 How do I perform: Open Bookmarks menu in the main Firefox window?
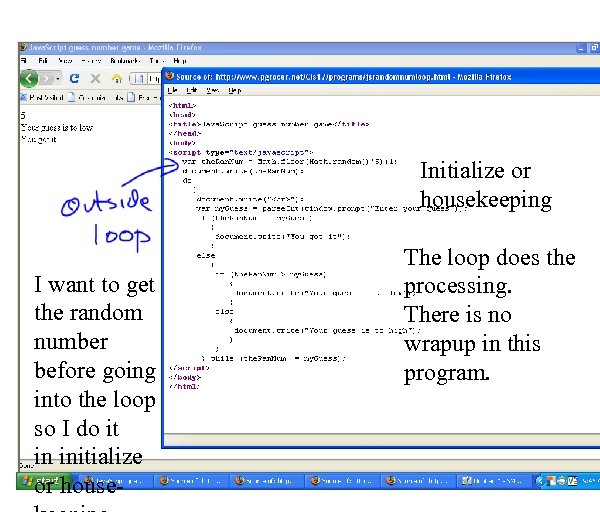pos(125,60)
